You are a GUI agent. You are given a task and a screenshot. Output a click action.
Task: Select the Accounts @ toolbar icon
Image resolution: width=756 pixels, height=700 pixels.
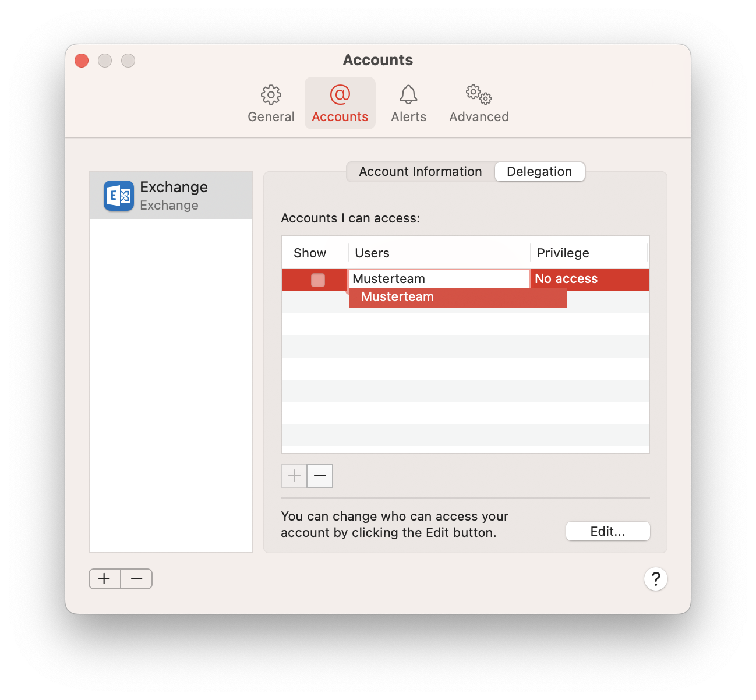tap(340, 95)
